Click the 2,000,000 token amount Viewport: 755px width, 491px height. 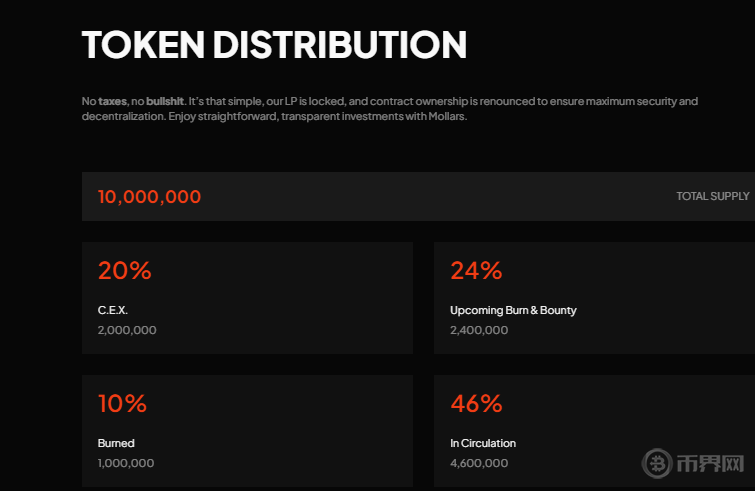click(127, 330)
